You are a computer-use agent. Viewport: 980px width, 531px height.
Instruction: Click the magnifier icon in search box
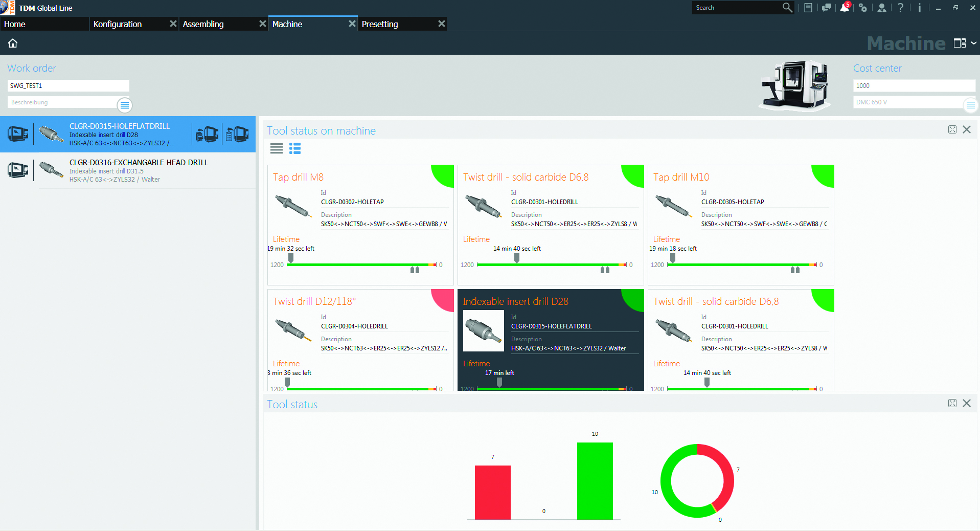click(787, 8)
